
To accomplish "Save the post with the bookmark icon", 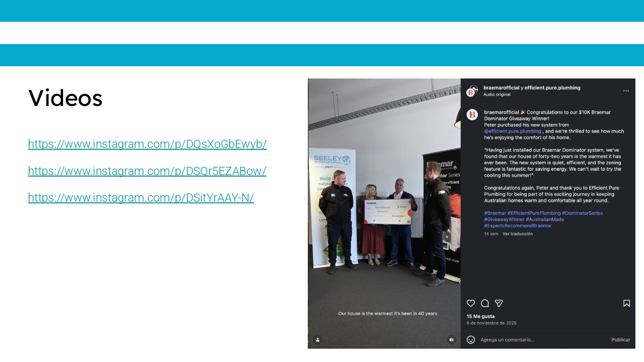I will [x=626, y=303].
